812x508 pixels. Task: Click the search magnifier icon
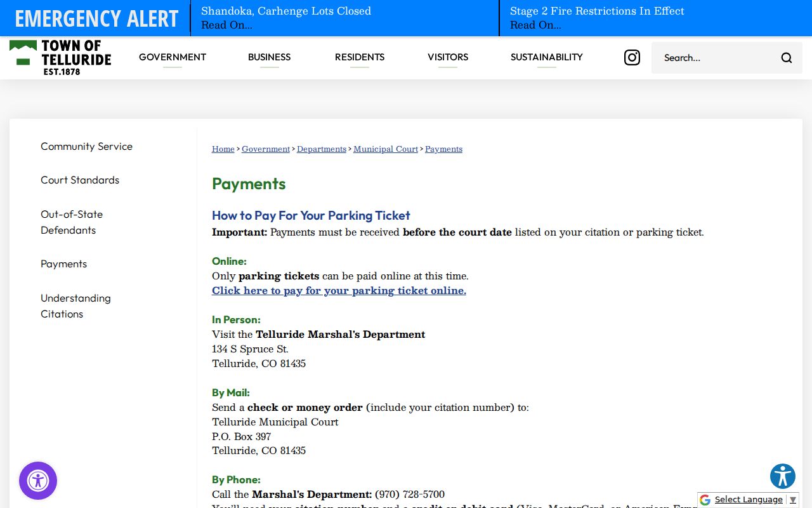coord(787,58)
